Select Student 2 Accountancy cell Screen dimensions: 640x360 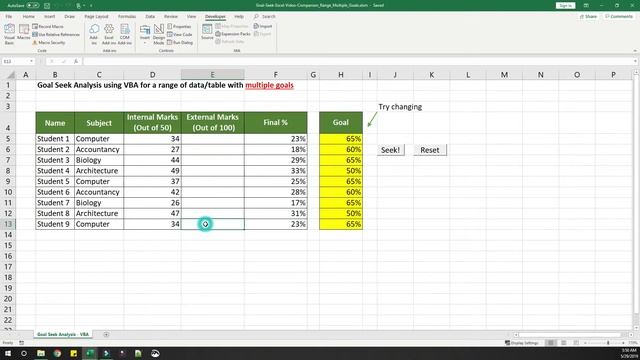[x=99, y=149]
